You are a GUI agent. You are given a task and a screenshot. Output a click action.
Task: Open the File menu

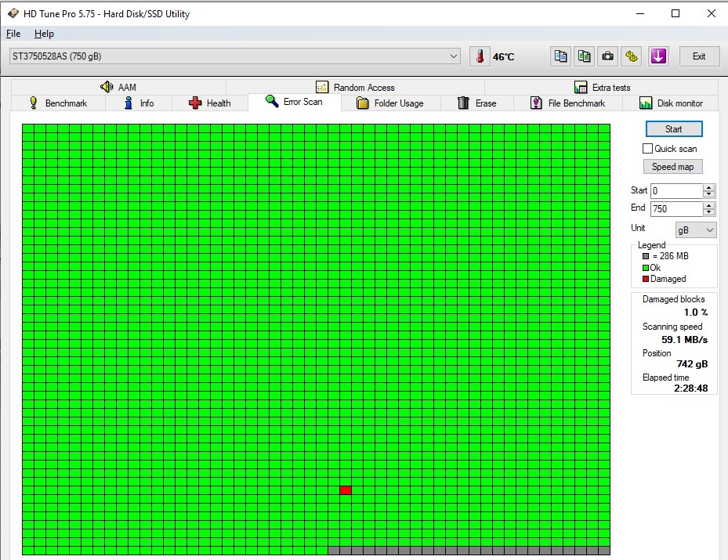click(x=13, y=34)
